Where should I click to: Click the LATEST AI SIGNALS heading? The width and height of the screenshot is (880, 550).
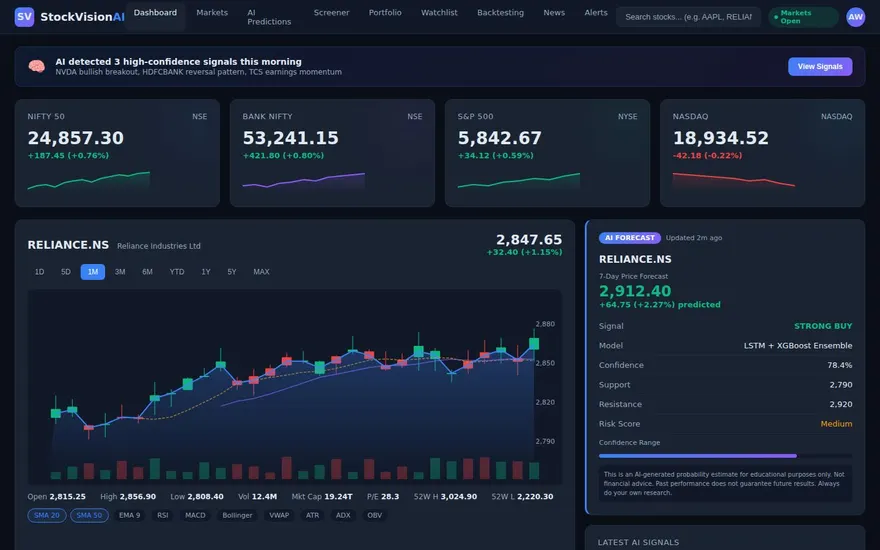point(638,542)
